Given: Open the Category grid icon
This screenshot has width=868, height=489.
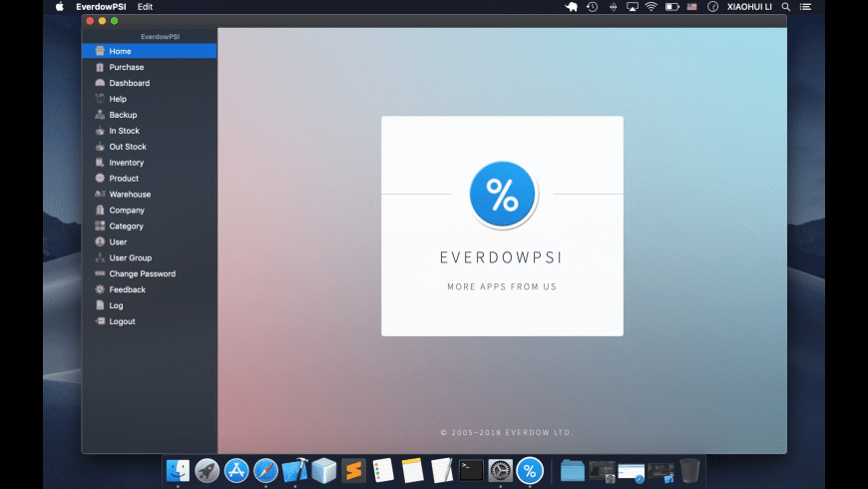Looking at the screenshot, I should (100, 226).
